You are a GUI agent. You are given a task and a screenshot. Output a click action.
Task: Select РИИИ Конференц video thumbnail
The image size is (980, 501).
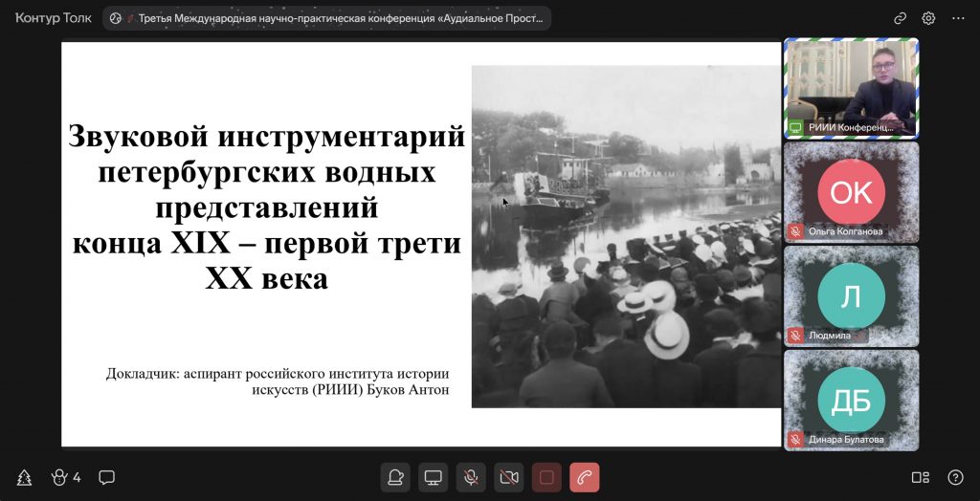tap(851, 88)
